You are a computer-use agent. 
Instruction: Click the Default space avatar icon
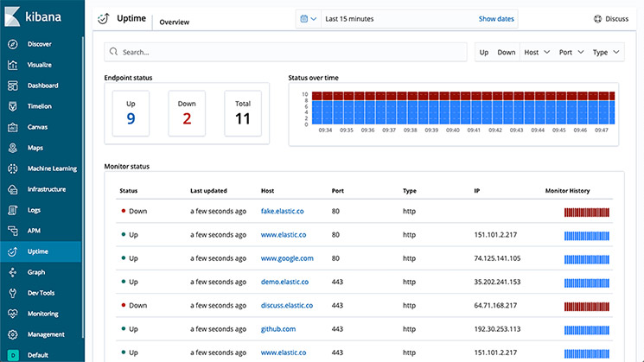[13, 355]
